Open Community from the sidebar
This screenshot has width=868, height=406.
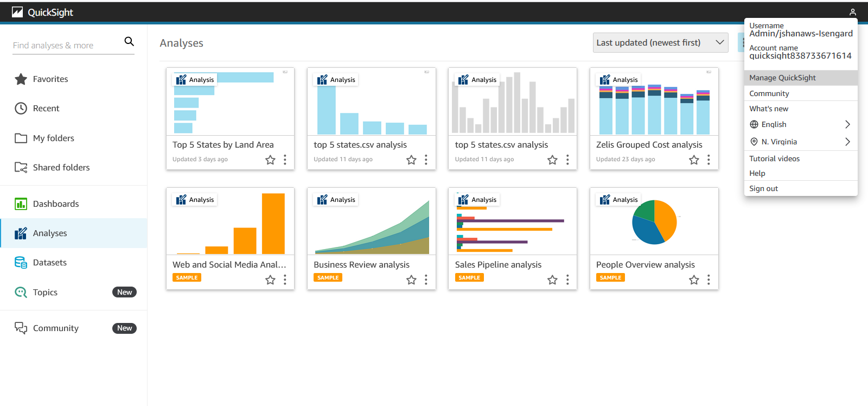[x=74, y=328]
